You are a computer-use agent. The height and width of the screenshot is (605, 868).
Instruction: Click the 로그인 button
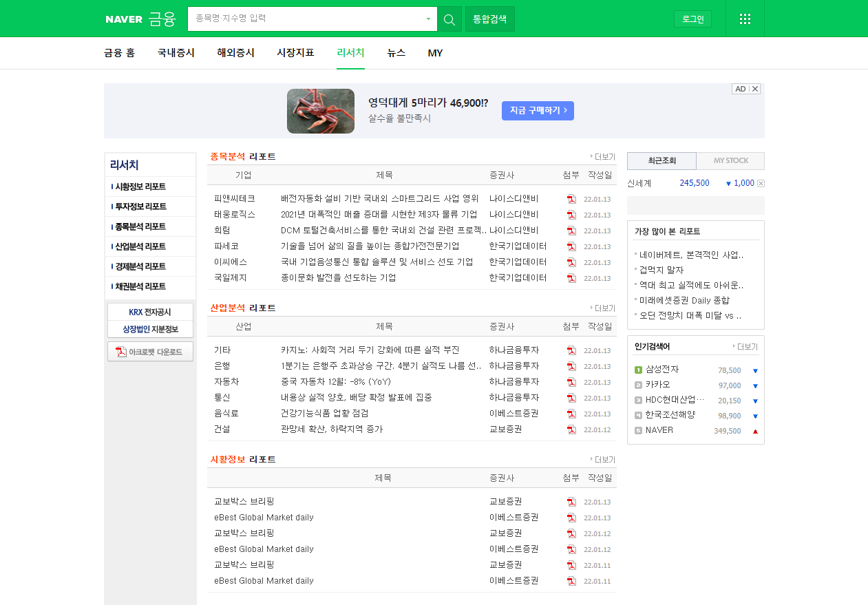pos(692,19)
